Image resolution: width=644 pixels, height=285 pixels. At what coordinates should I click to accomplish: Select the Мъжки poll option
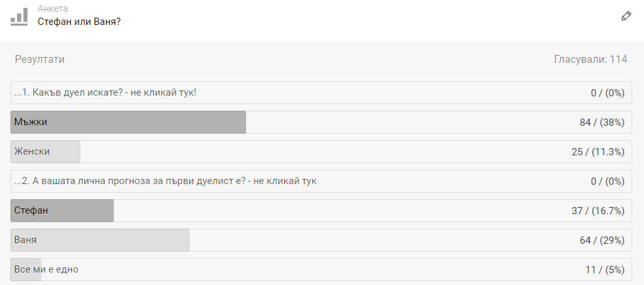tap(321, 122)
